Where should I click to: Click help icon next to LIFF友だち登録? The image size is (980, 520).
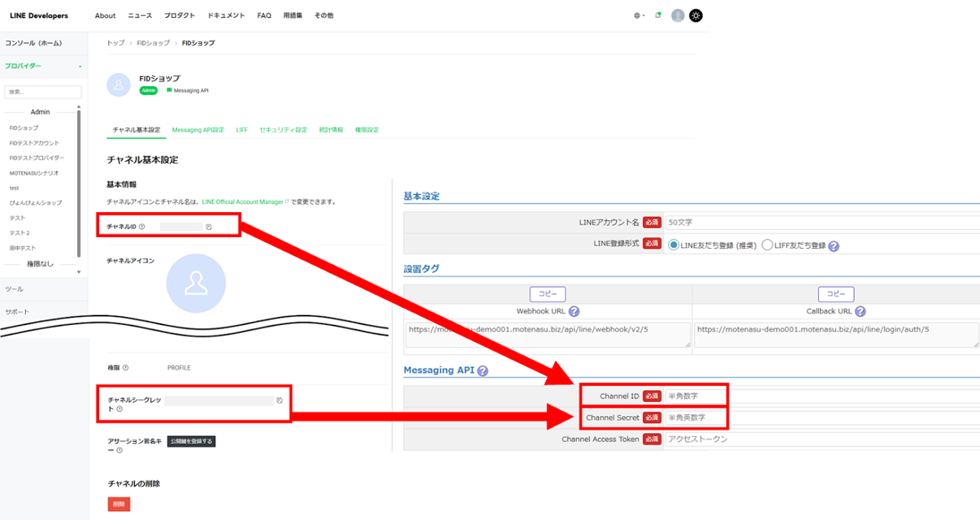coord(833,246)
